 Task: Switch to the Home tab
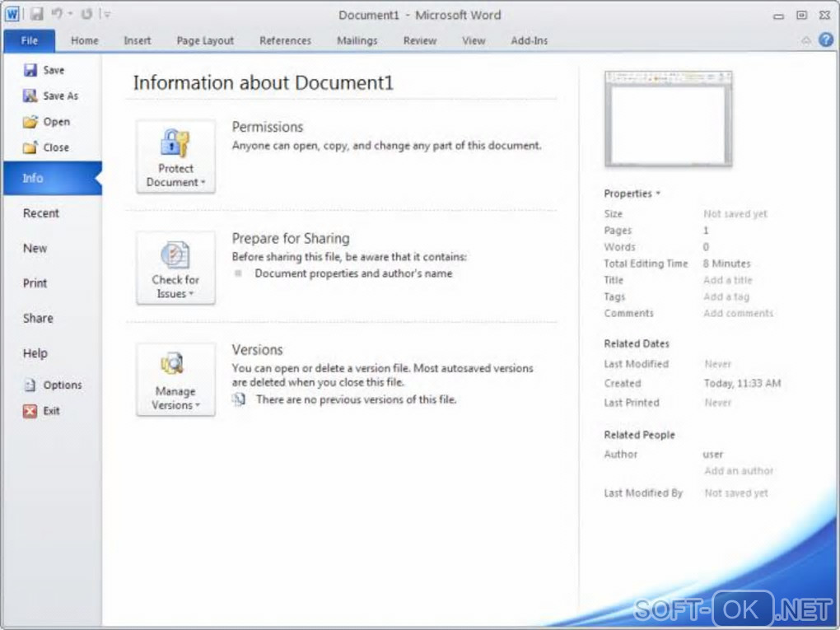coord(85,40)
